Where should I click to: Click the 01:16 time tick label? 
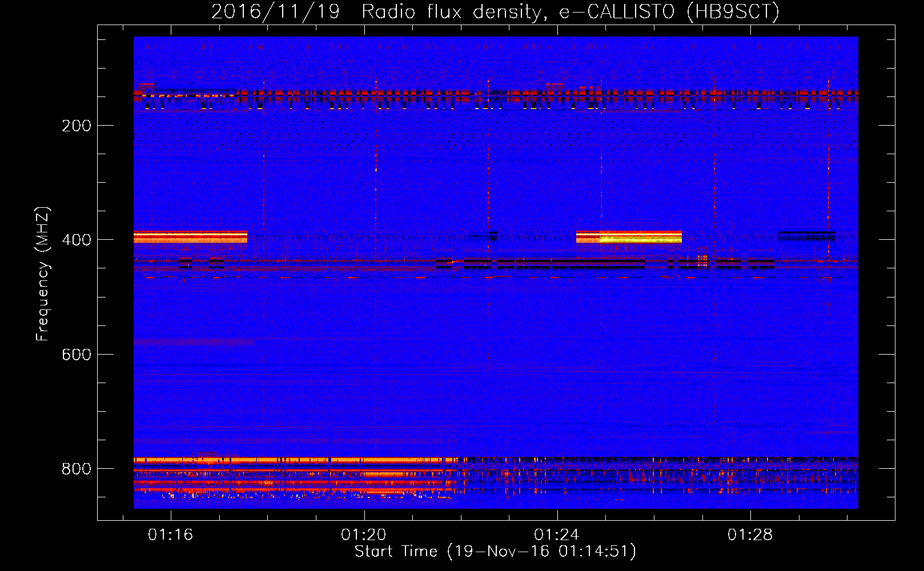(x=170, y=534)
